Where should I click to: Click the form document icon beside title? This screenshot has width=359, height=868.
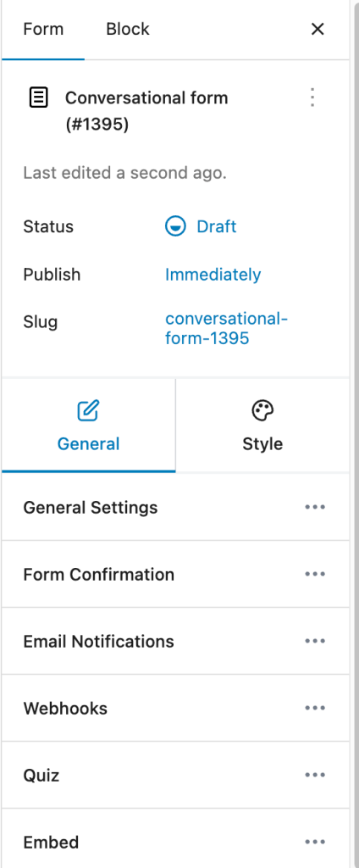[38, 98]
